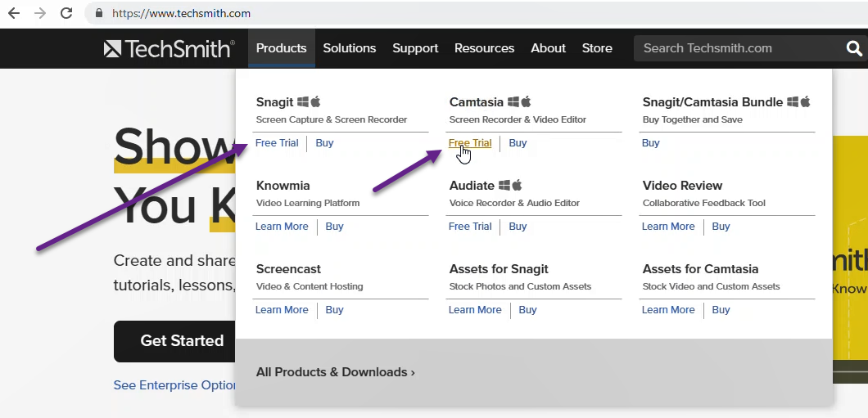Click the padlock site security icon
The width and height of the screenshot is (868, 418).
(100, 13)
